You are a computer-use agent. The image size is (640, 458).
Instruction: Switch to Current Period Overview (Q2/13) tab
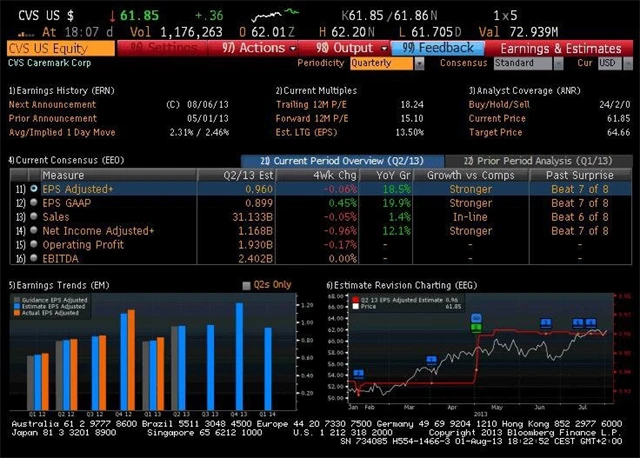pos(342,161)
